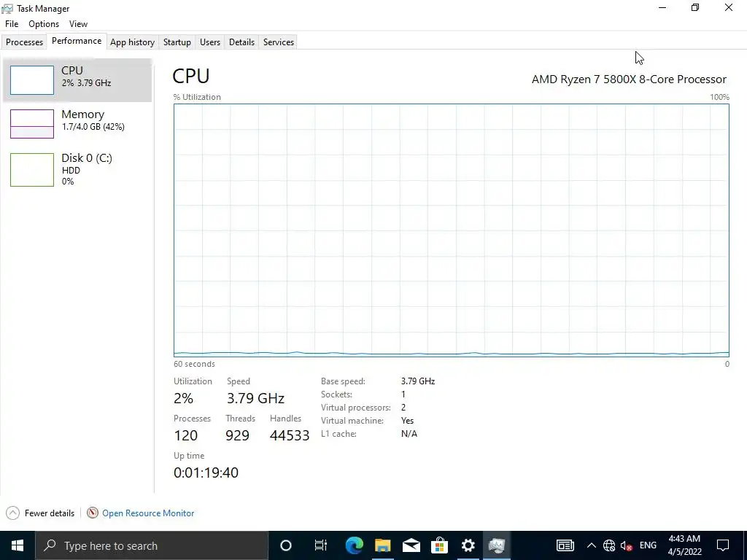This screenshot has width=747, height=560.
Task: Open the Users tab
Action: click(x=210, y=42)
